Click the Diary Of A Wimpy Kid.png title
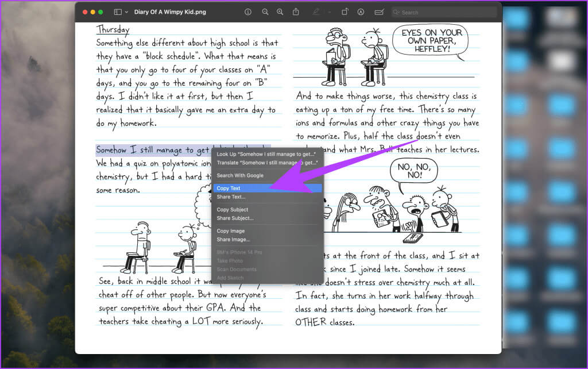 coord(170,12)
